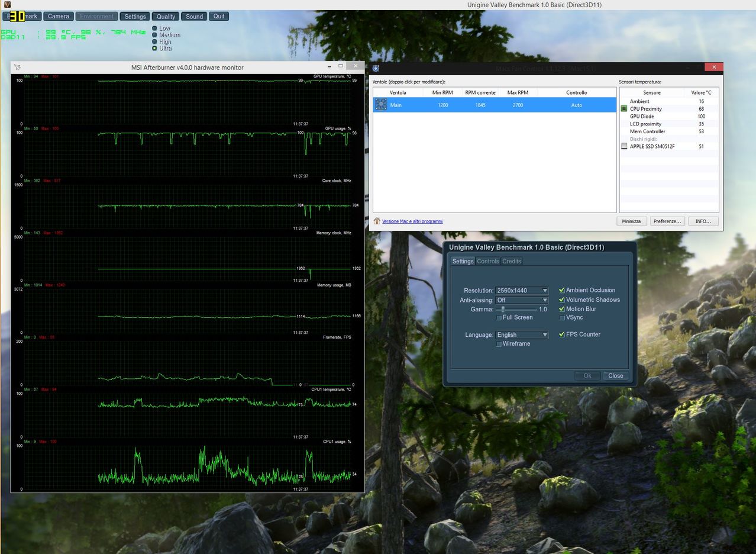
Task: Open the Language dropdown
Action: (x=522, y=335)
